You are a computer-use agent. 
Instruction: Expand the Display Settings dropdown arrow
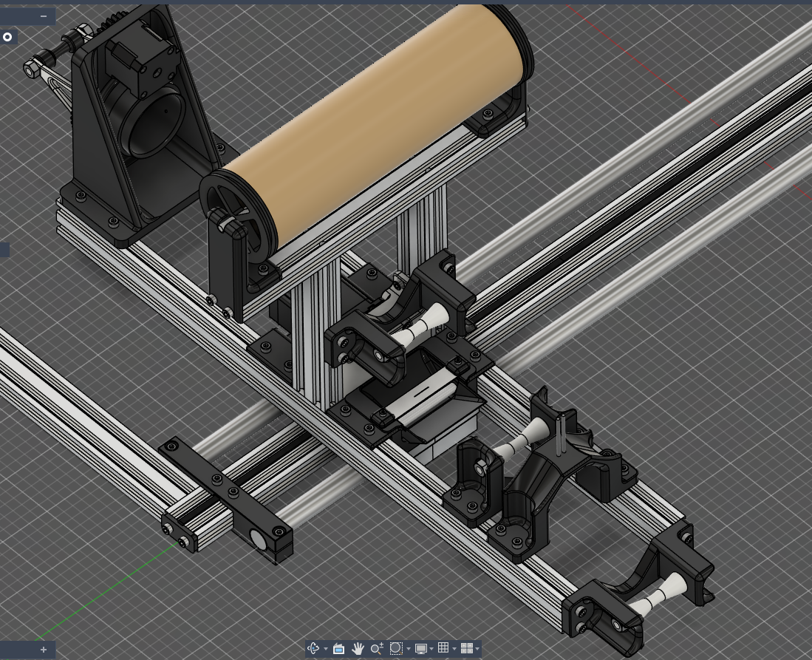pyautogui.click(x=431, y=649)
